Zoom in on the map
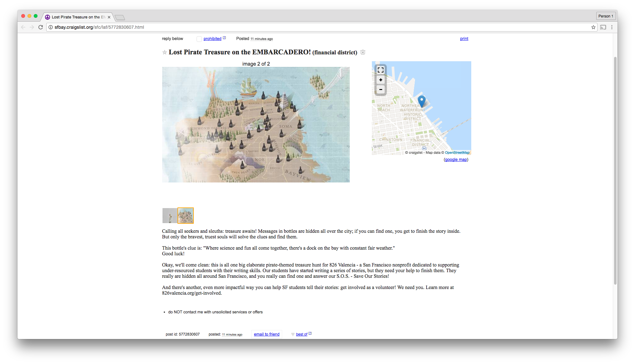The height and width of the screenshot is (364, 635). coord(381,80)
